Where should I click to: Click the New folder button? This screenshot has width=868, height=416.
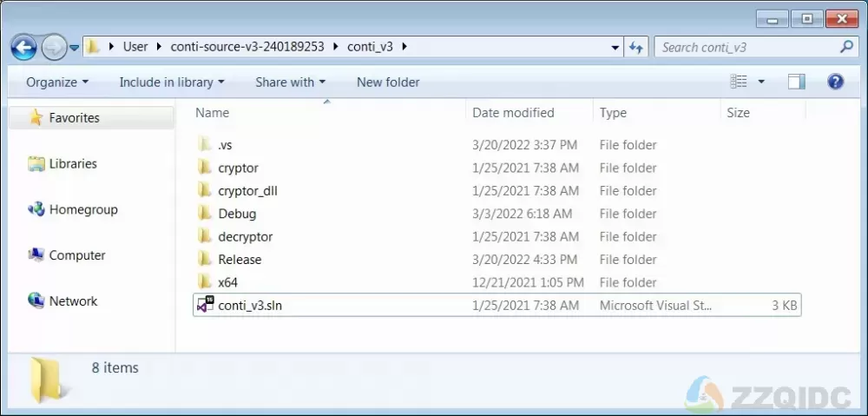point(388,82)
